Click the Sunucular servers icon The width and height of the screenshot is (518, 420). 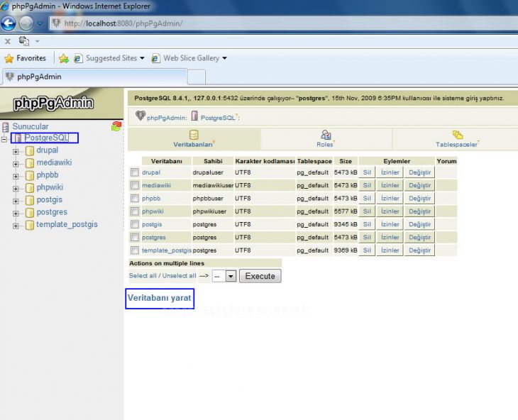coord(5,127)
